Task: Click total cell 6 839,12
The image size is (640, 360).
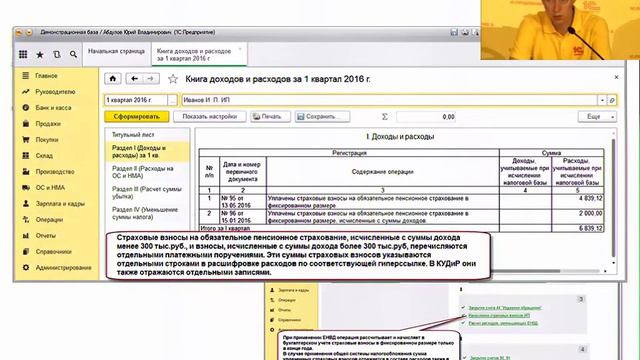Action: pyautogui.click(x=578, y=229)
